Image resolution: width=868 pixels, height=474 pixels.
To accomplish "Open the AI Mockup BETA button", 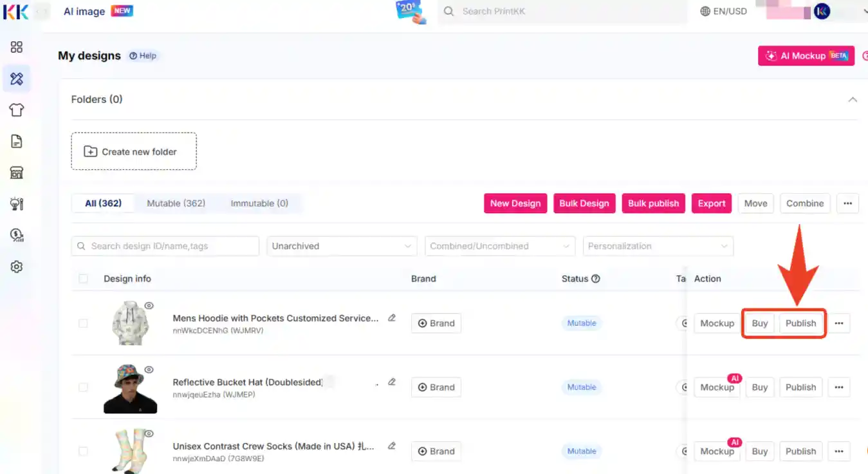I will [x=806, y=56].
